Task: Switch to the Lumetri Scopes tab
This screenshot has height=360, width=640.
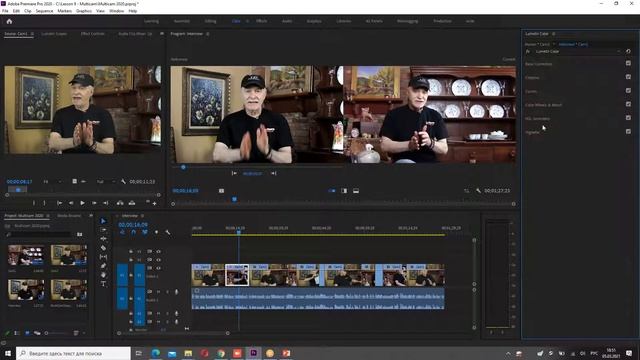Action: pos(54,34)
